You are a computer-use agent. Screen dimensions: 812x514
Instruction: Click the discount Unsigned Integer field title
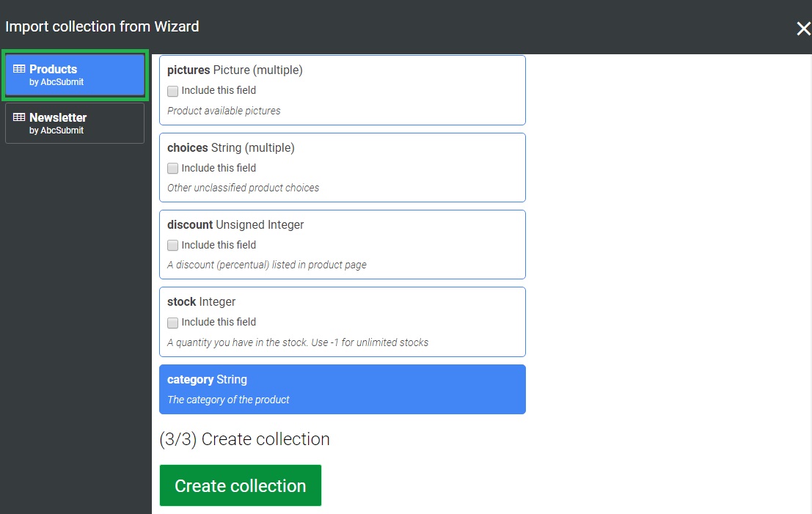[235, 224]
